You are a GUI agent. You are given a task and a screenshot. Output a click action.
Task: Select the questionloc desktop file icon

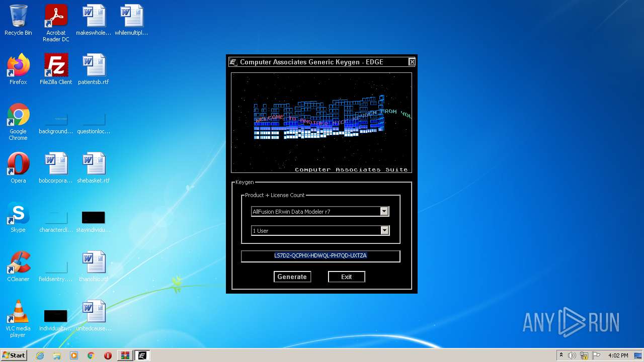(x=94, y=122)
